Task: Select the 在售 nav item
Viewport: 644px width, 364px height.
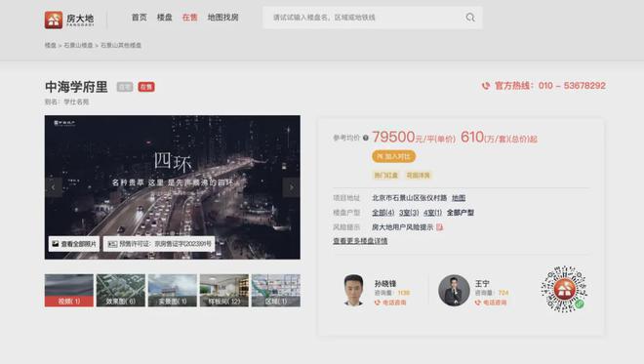Action: 189,18
